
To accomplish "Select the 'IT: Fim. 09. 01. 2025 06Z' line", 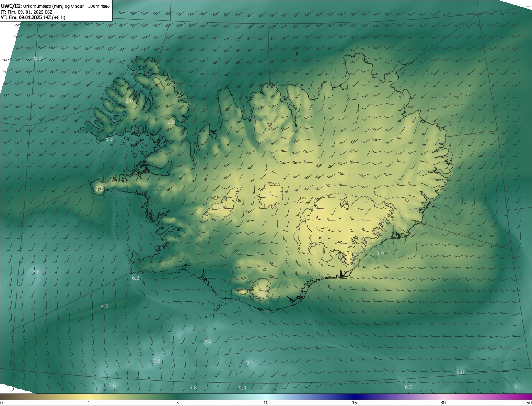I will pos(26,12).
